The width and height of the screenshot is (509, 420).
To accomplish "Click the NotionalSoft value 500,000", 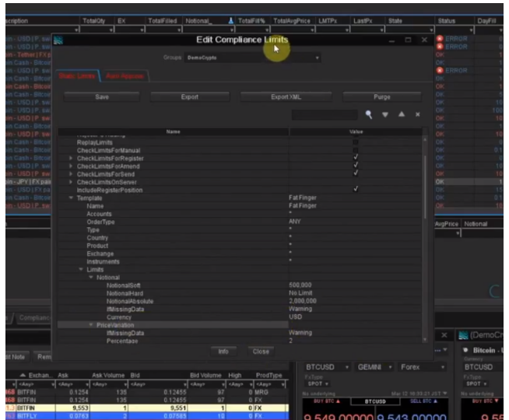I will (x=300, y=285).
